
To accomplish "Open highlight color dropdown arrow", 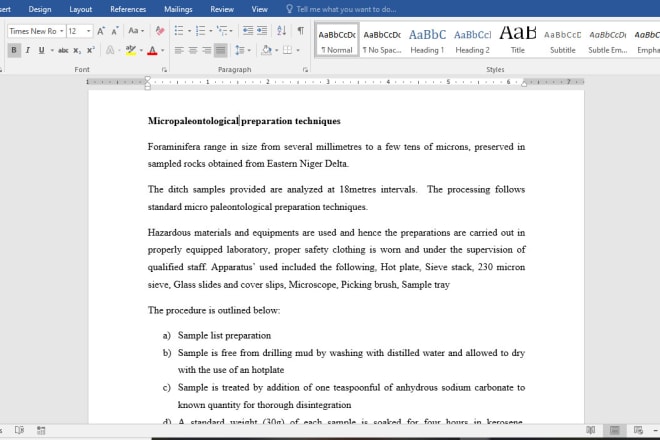I will coord(141,51).
